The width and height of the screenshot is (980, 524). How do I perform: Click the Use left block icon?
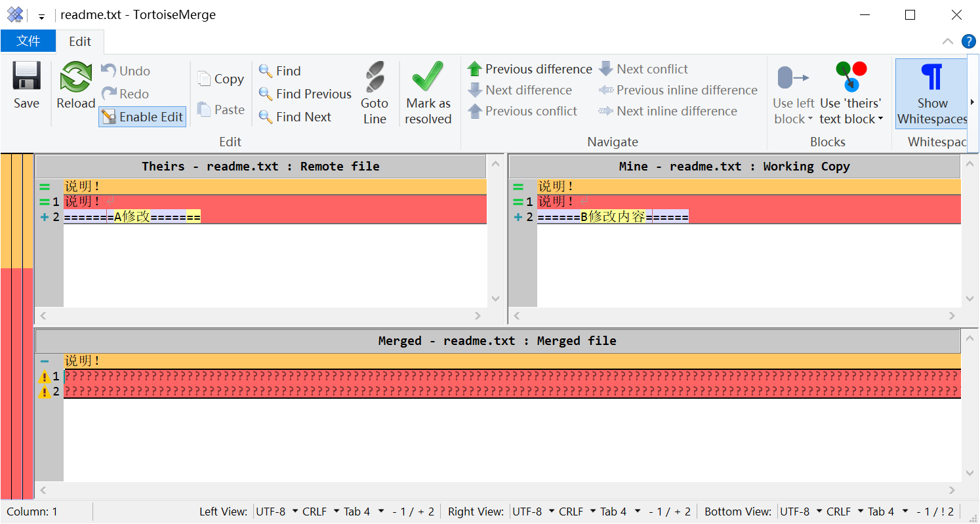(793, 77)
